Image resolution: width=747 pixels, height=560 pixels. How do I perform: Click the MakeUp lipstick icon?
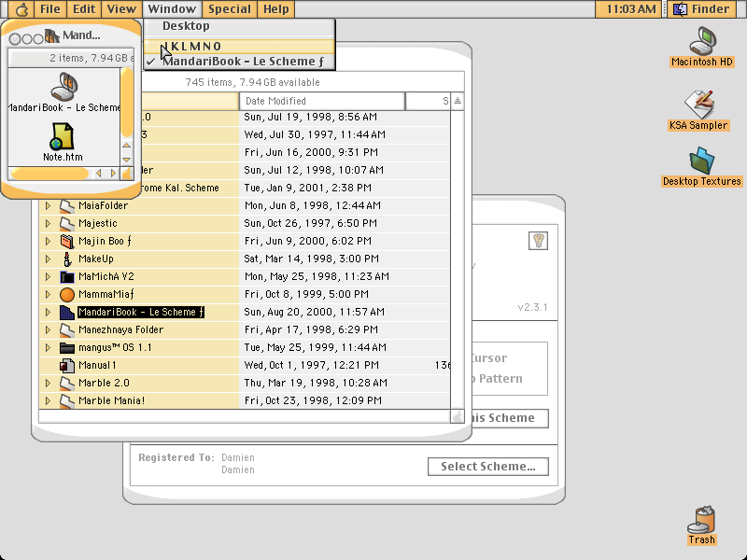pyautogui.click(x=67, y=259)
